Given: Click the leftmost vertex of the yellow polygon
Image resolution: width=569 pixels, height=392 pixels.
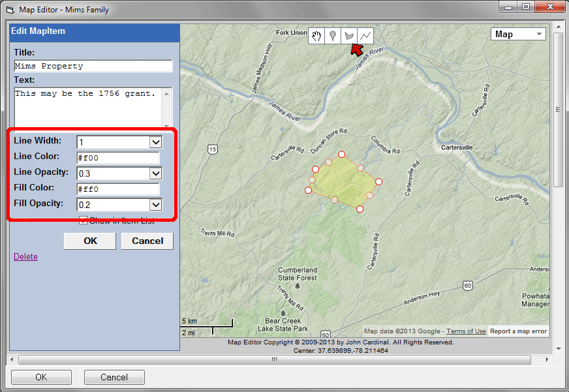Looking at the screenshot, I should [x=309, y=190].
